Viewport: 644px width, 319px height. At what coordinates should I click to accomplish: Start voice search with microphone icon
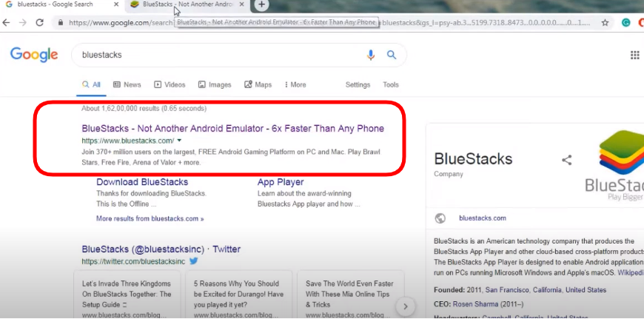pyautogui.click(x=370, y=55)
